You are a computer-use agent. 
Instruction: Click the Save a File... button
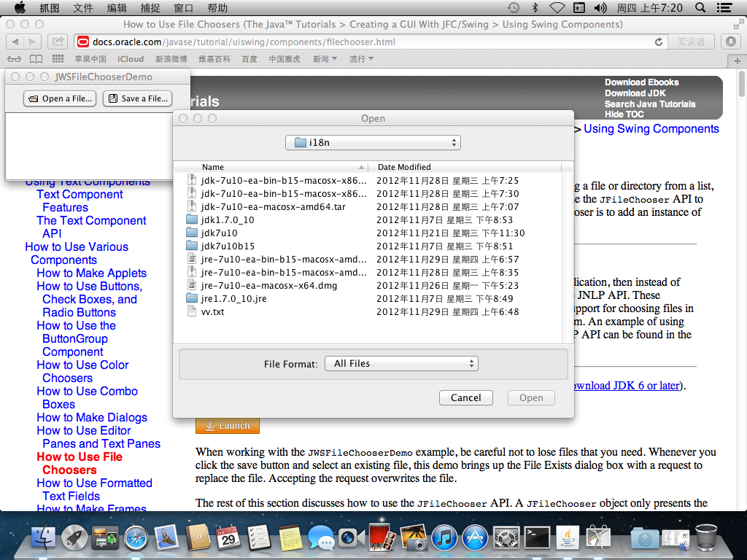click(138, 98)
